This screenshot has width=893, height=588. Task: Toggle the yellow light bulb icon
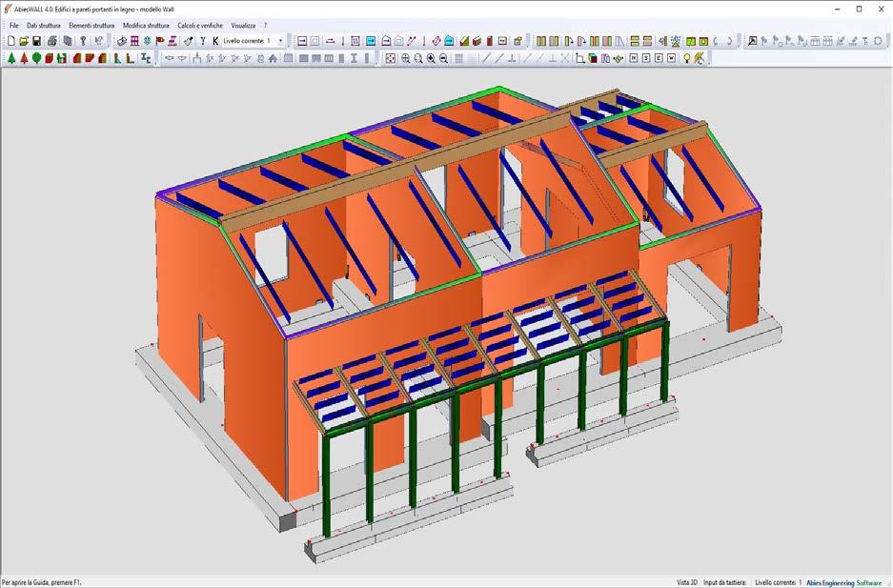687,58
